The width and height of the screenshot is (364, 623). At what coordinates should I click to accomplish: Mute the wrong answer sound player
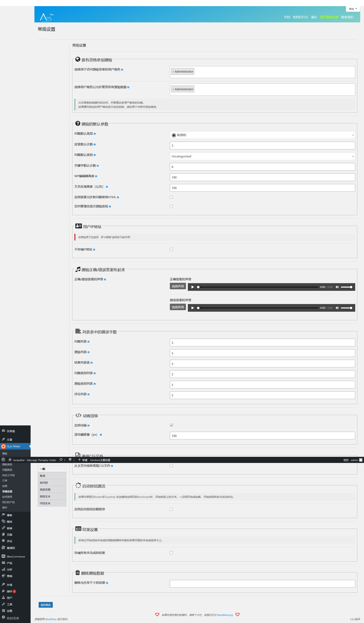click(x=337, y=308)
